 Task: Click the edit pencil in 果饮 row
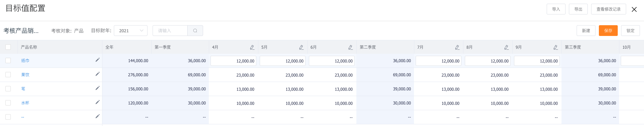(97, 74)
